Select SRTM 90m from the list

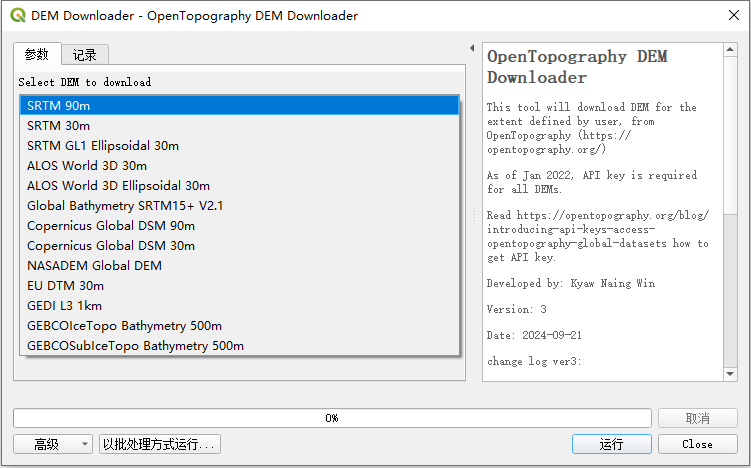[239, 105]
